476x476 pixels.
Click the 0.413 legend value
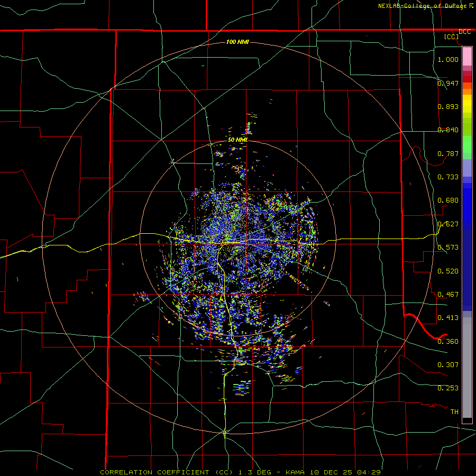pos(448,317)
